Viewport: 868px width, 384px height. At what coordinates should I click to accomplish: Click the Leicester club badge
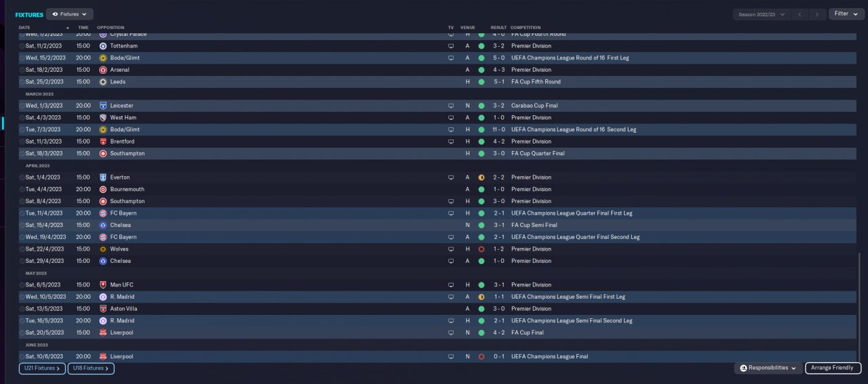pyautogui.click(x=103, y=106)
